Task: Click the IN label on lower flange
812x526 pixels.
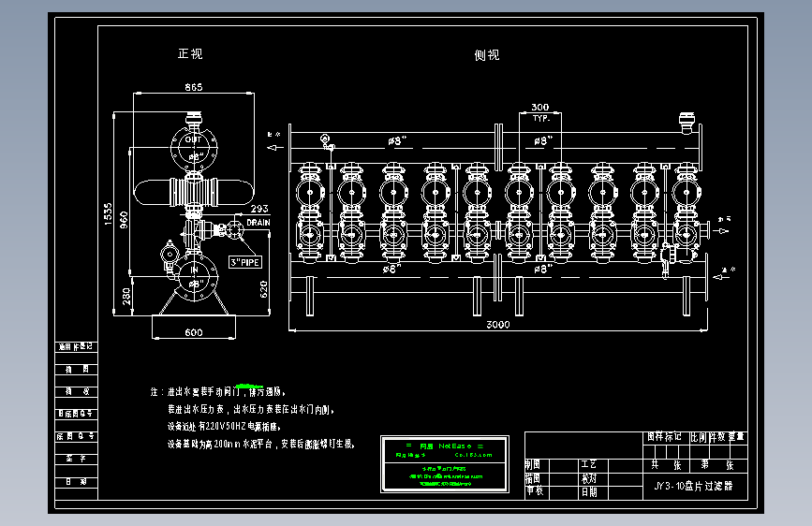Action: 194,270
